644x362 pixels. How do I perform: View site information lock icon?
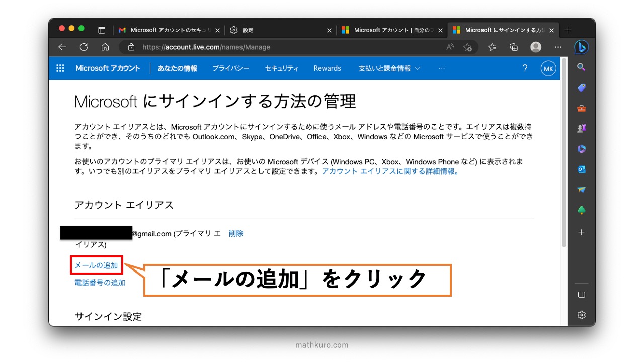tap(131, 47)
